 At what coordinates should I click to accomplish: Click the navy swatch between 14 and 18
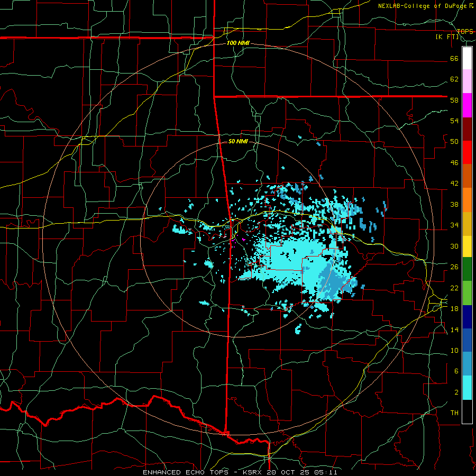click(x=467, y=317)
